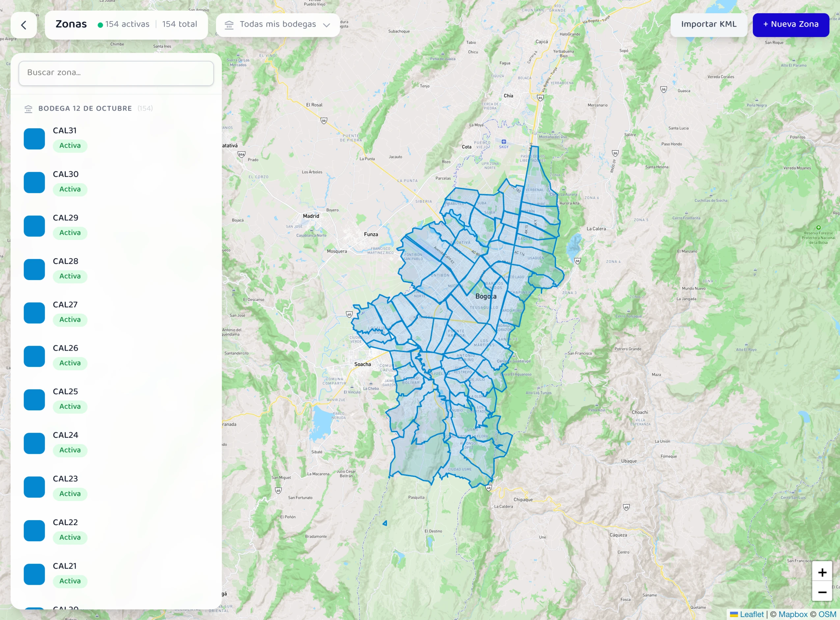Click the Activa badge under CAL25
The width and height of the screenshot is (840, 620).
(x=70, y=406)
